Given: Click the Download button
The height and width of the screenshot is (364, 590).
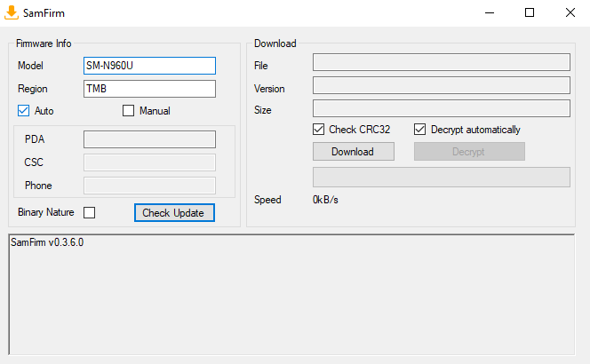Looking at the screenshot, I should click(x=354, y=152).
